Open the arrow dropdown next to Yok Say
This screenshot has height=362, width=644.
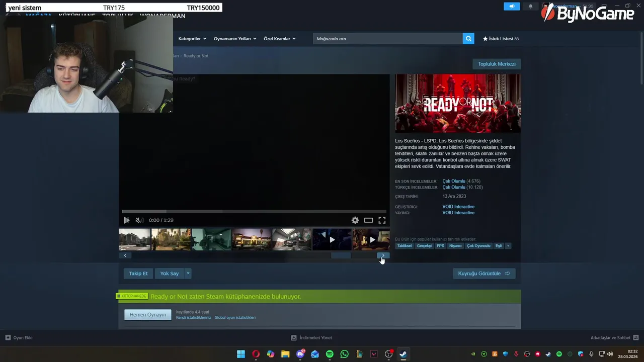pyautogui.click(x=188, y=274)
